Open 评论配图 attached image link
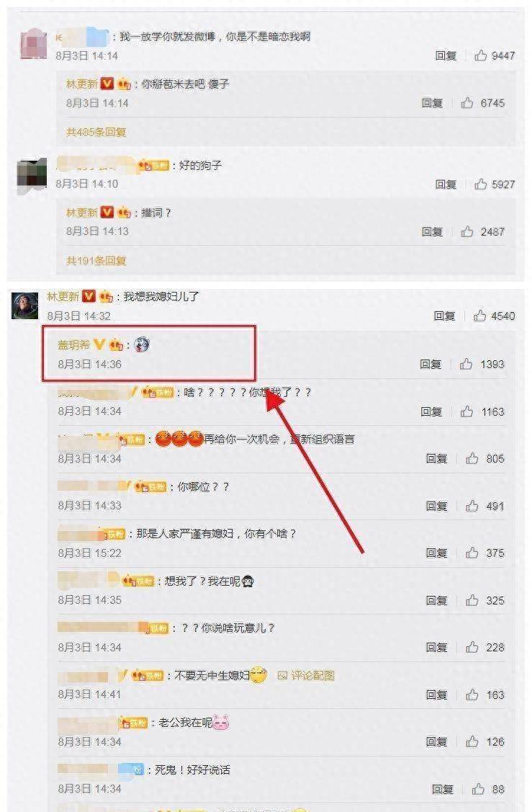Image resolution: width=532 pixels, height=812 pixels. [x=306, y=675]
